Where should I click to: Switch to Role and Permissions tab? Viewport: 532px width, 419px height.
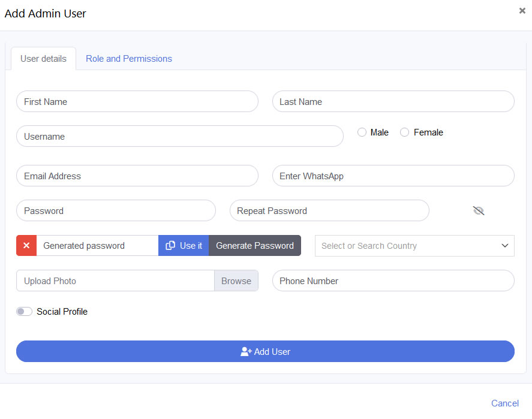pos(129,59)
